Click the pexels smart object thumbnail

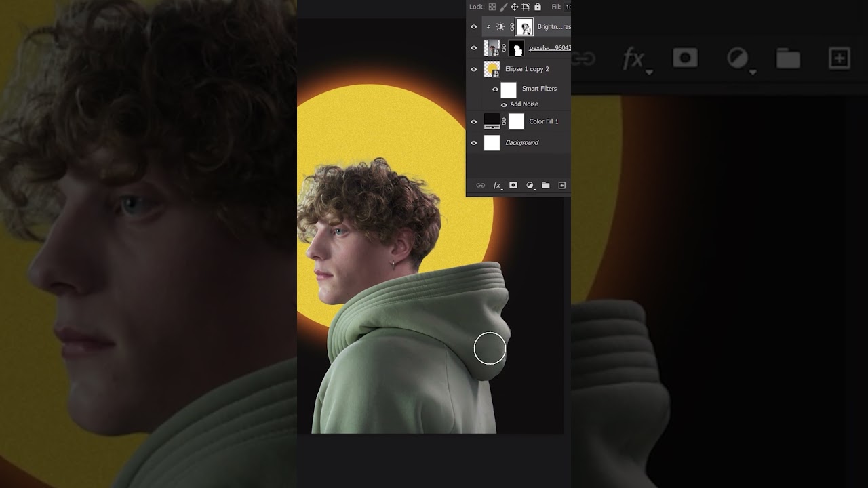pyautogui.click(x=492, y=48)
